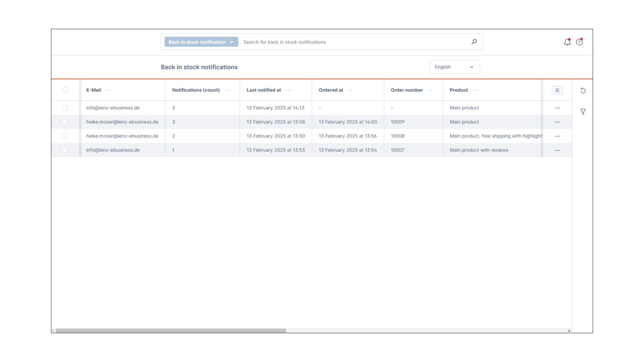Click the 'Back in stock notifications' page title
The height and width of the screenshot is (362, 644).
199,67
